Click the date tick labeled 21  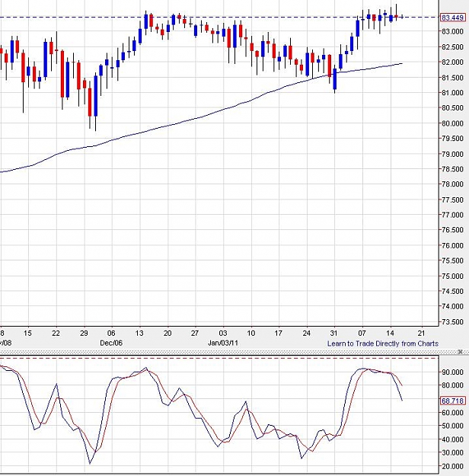pyautogui.click(x=421, y=334)
